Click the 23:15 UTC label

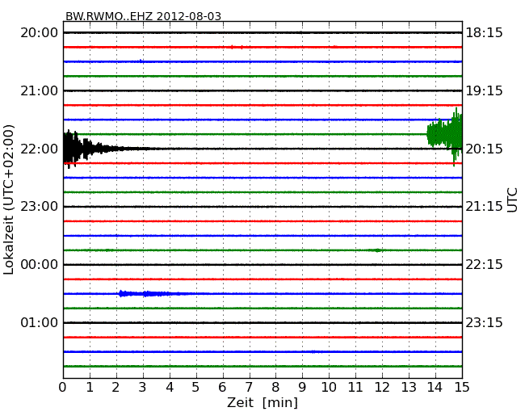pos(484,322)
